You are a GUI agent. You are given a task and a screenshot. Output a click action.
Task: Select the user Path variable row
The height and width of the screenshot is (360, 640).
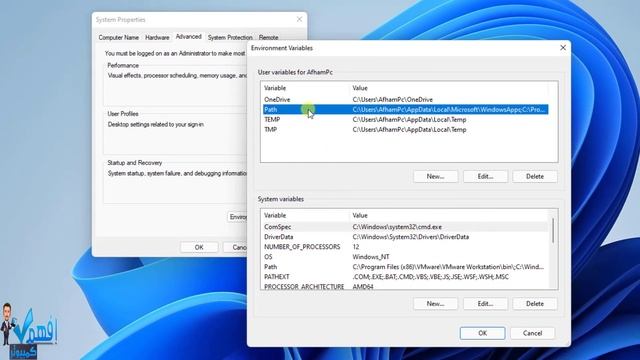click(405, 109)
